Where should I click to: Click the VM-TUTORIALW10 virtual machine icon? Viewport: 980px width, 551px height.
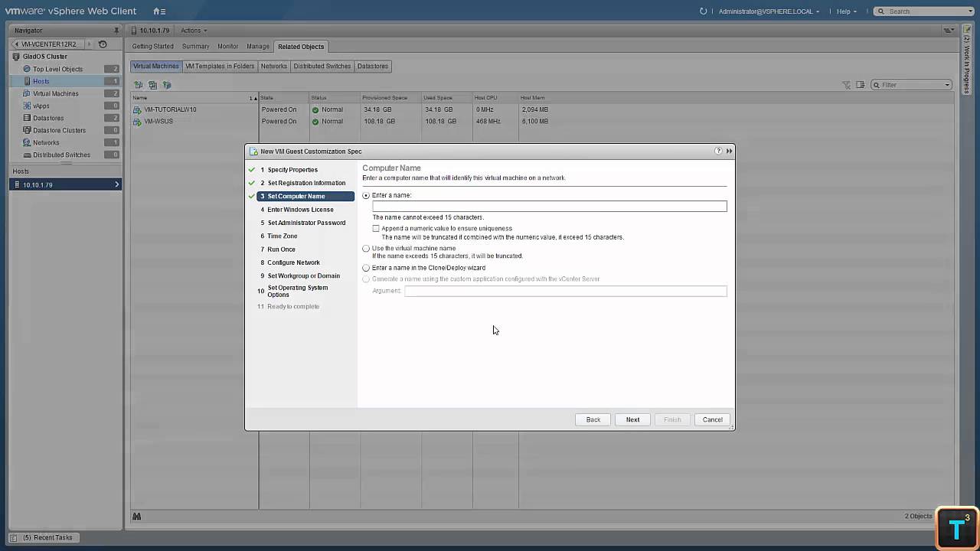pos(137,109)
